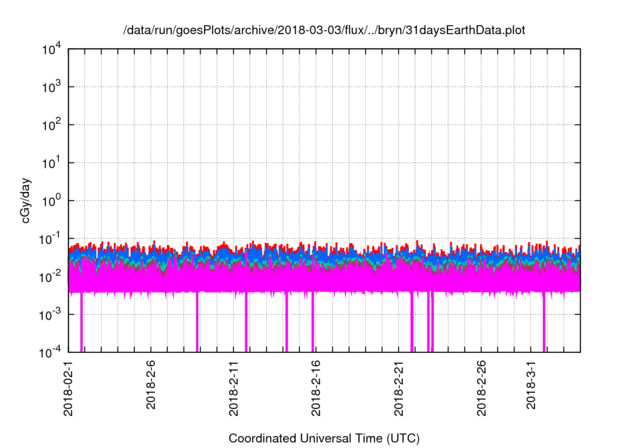Click the 10^-1 y-axis tick label

click(x=50, y=239)
